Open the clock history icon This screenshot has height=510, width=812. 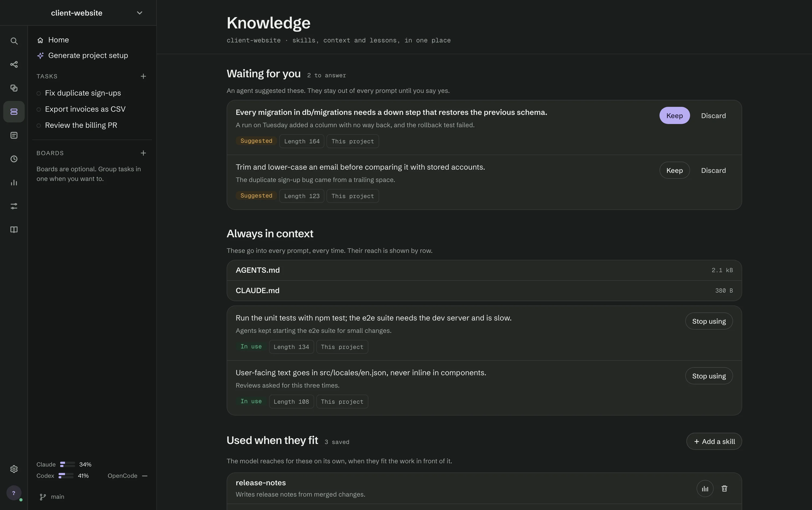[x=14, y=159]
